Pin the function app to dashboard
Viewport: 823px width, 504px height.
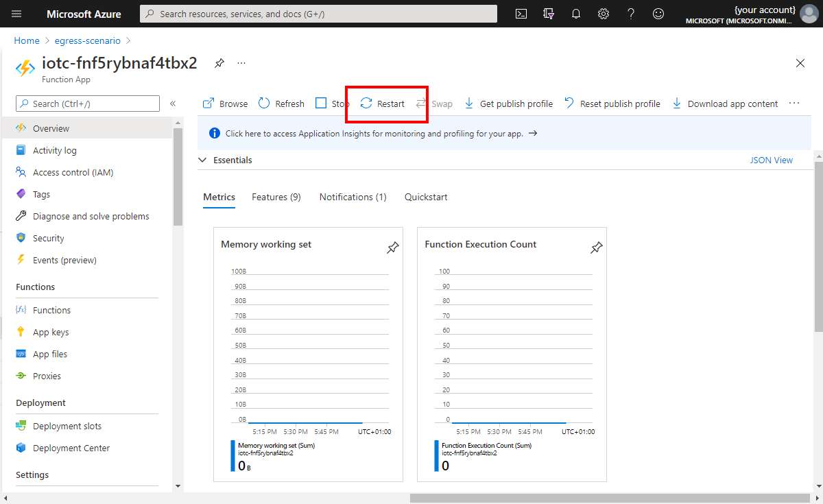tap(219, 63)
